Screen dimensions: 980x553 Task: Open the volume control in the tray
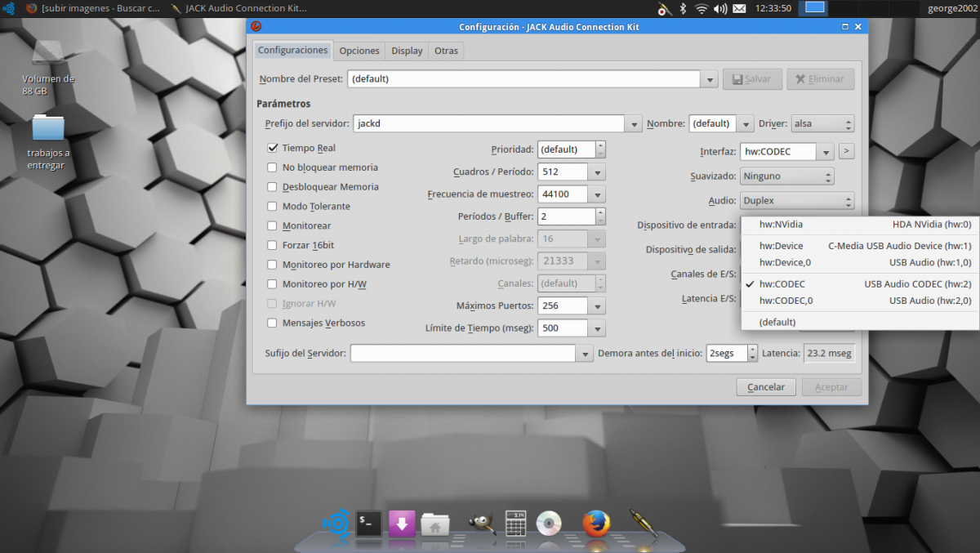point(719,9)
